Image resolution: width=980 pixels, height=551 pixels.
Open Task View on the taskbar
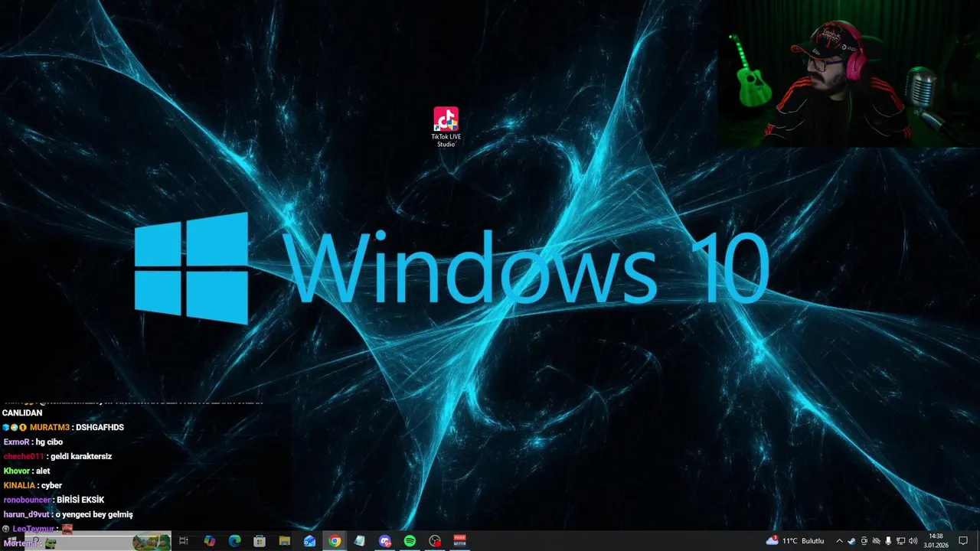click(x=184, y=541)
